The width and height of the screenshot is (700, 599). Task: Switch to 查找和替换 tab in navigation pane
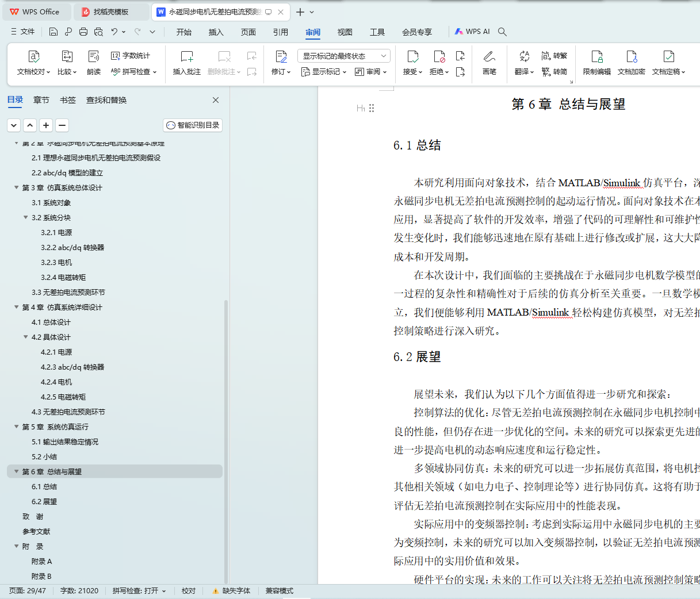click(106, 100)
